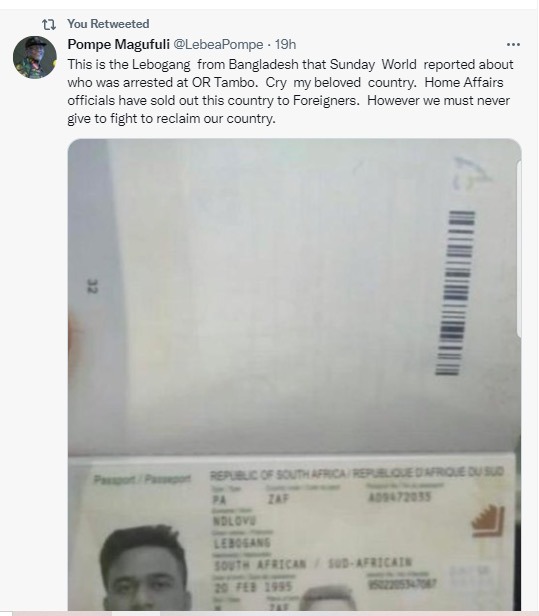
Task: Open the three-dot more options menu
Action: point(513,44)
